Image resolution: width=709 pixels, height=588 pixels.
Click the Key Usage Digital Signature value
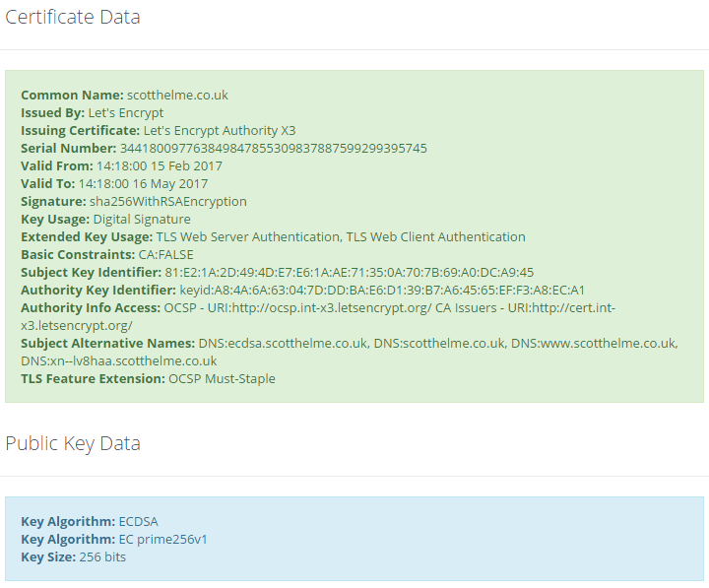(142, 220)
